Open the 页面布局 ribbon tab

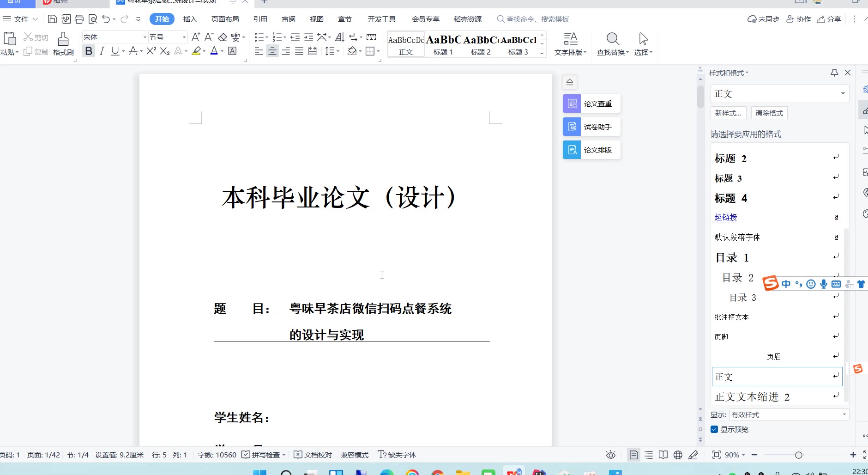click(225, 19)
